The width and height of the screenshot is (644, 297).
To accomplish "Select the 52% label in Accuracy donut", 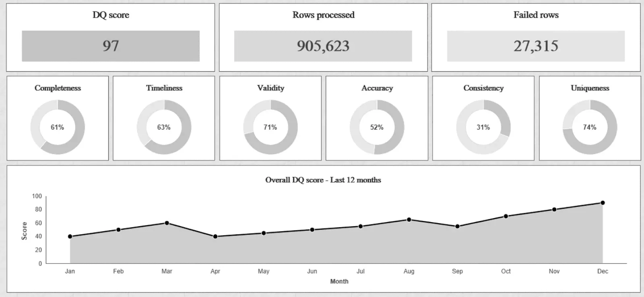I will pos(377,127).
